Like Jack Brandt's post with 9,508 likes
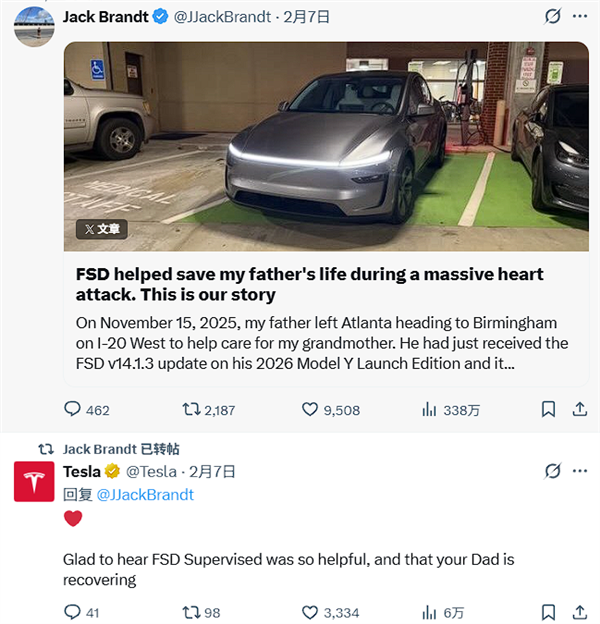The image size is (600, 624). click(310, 409)
